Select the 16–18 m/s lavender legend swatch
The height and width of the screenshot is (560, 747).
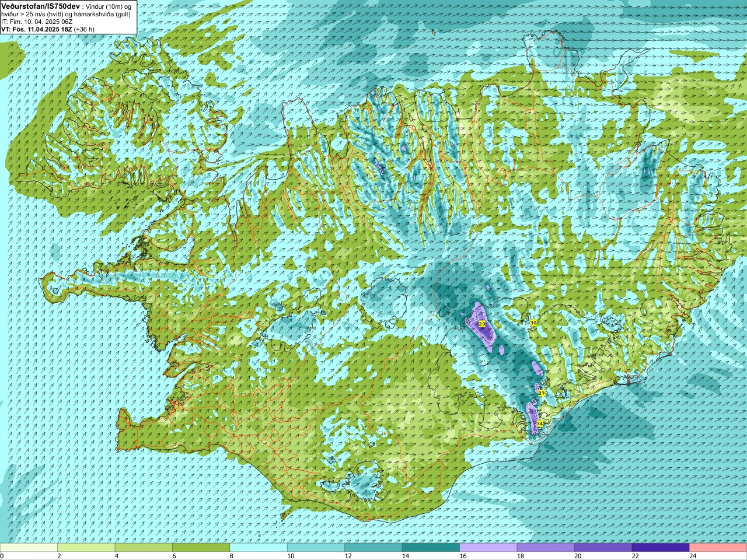coord(488,548)
